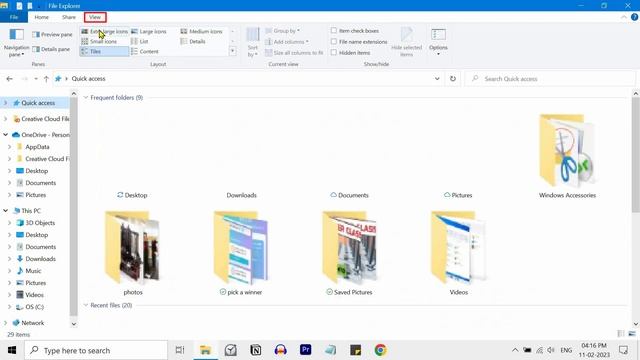Image resolution: width=640 pixels, height=360 pixels.
Task: Select Small icons layout
Action: 99,42
